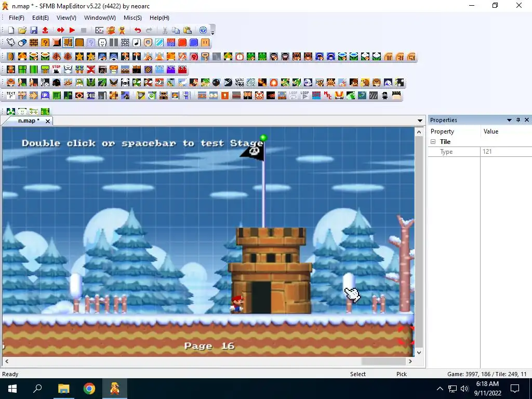Click the red upload arrow icon
Viewport: 532px width, 399px height.
coord(45,30)
